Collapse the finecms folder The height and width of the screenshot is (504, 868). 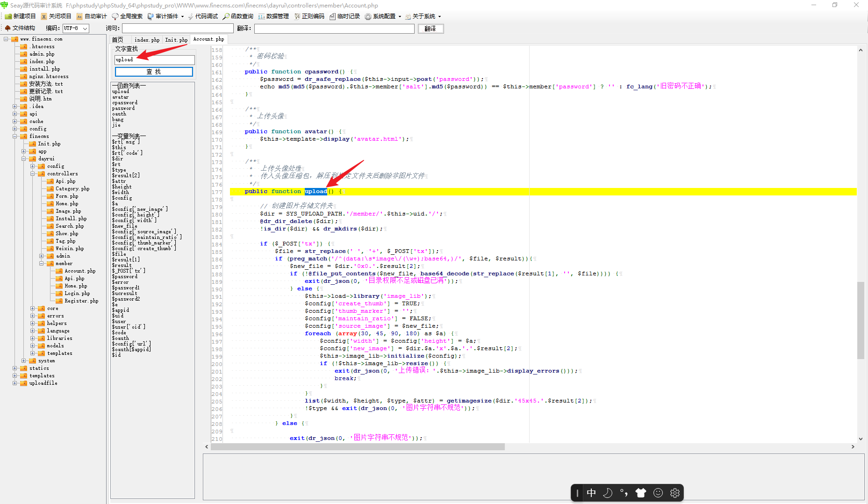15,137
